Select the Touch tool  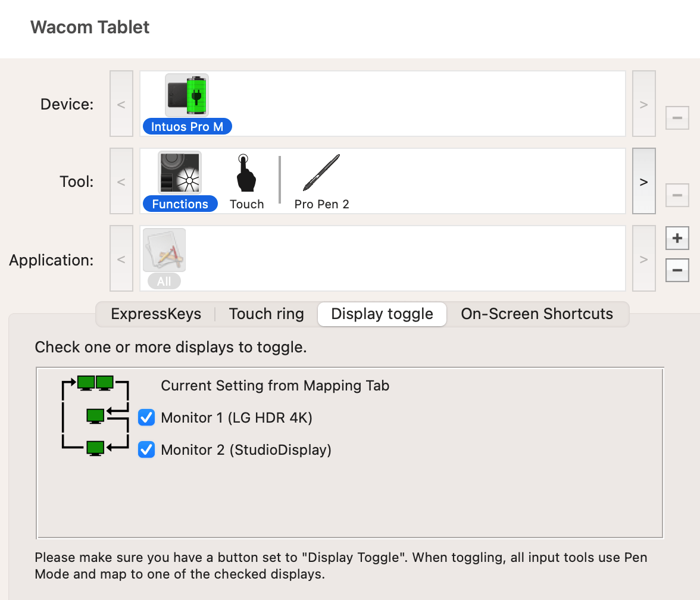pyautogui.click(x=246, y=173)
